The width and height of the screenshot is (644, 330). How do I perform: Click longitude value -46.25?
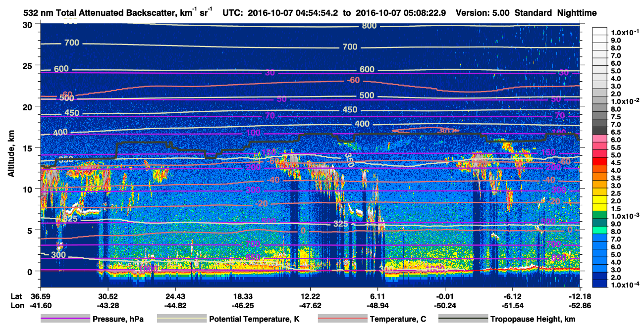pyautogui.click(x=242, y=305)
